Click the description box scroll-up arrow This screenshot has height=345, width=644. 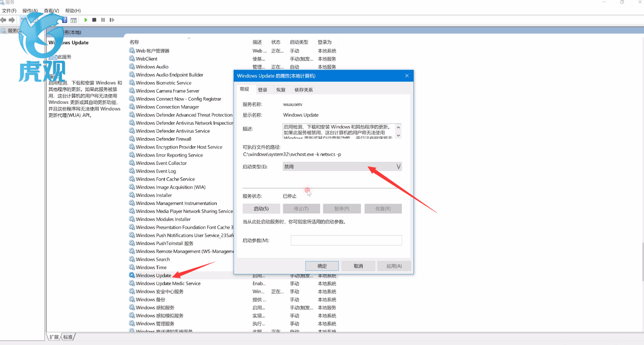tap(398, 127)
